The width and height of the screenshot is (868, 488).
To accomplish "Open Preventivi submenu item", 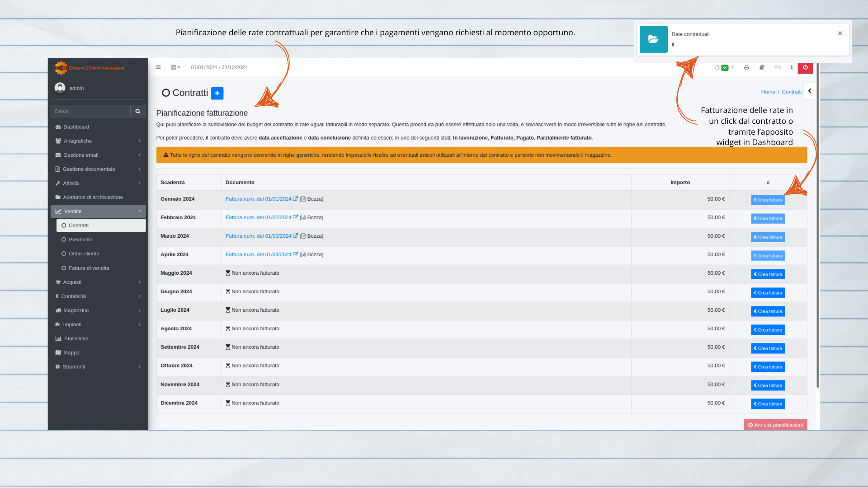I will [x=101, y=239].
